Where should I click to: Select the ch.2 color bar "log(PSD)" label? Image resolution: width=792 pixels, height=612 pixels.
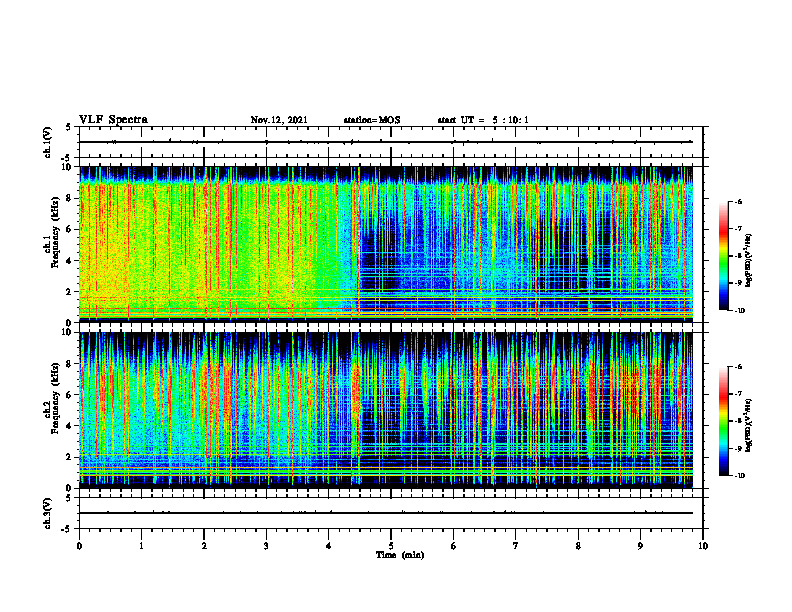(748, 425)
